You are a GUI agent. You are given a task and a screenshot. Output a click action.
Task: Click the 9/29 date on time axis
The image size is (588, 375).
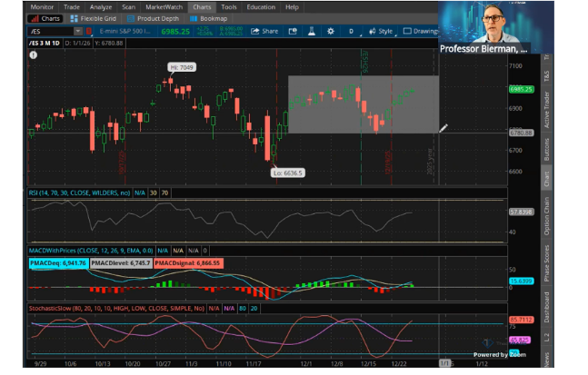pos(40,364)
